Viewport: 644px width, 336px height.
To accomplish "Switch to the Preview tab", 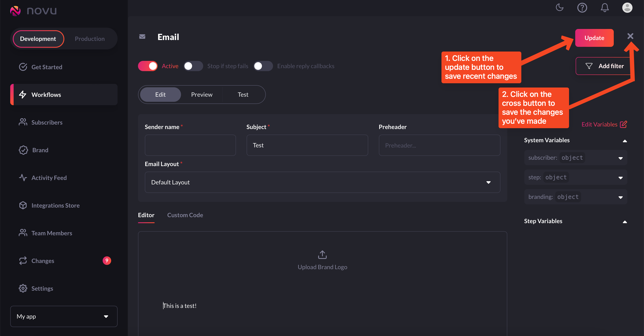I will tap(201, 95).
